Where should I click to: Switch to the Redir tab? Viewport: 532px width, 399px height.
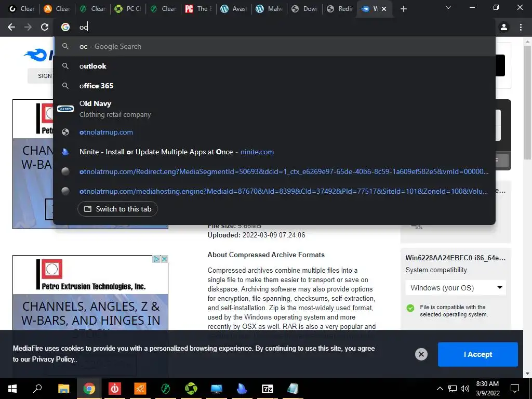(x=339, y=9)
